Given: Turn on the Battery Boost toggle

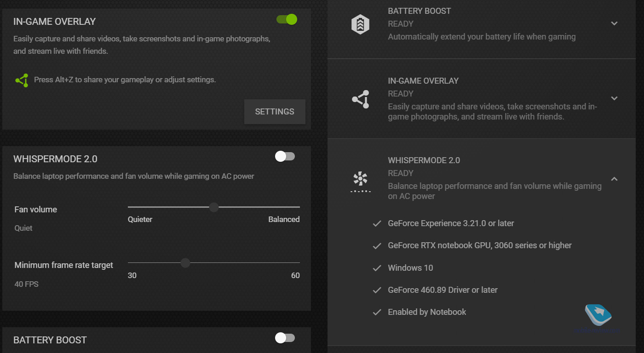Looking at the screenshot, I should 285,338.
